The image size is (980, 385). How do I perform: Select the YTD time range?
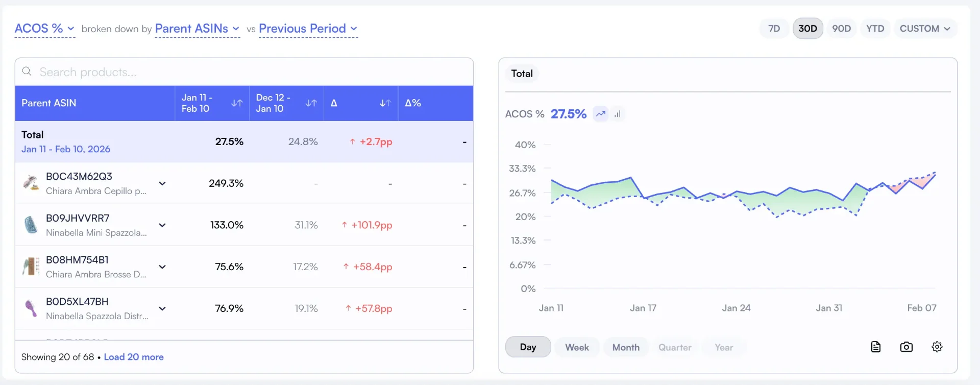point(875,29)
